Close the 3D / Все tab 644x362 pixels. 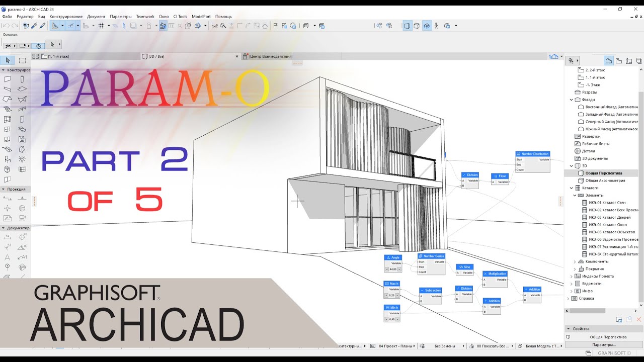pyautogui.click(x=236, y=56)
